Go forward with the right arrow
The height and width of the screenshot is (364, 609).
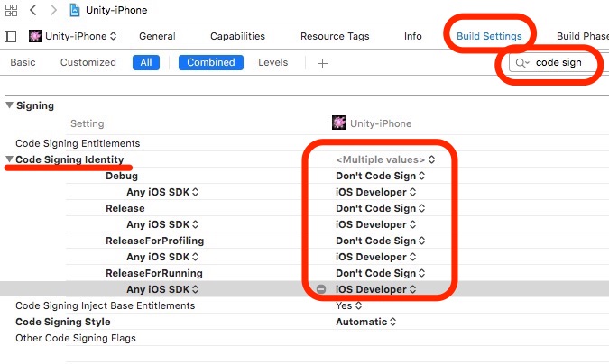click(53, 10)
